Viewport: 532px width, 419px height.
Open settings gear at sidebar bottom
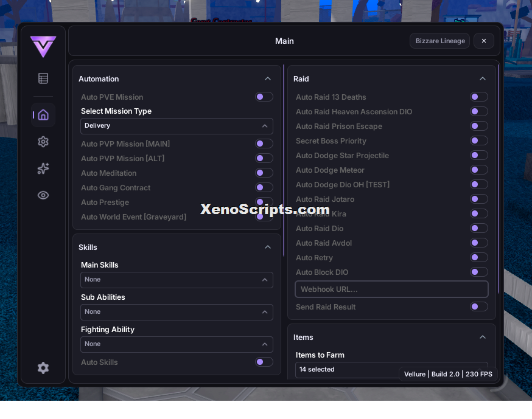[x=43, y=368]
